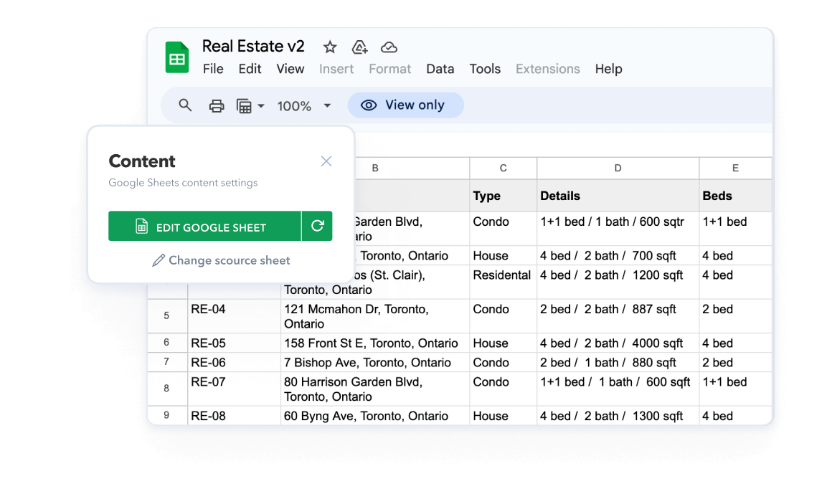
Task: Open the File menu
Action: 213,69
